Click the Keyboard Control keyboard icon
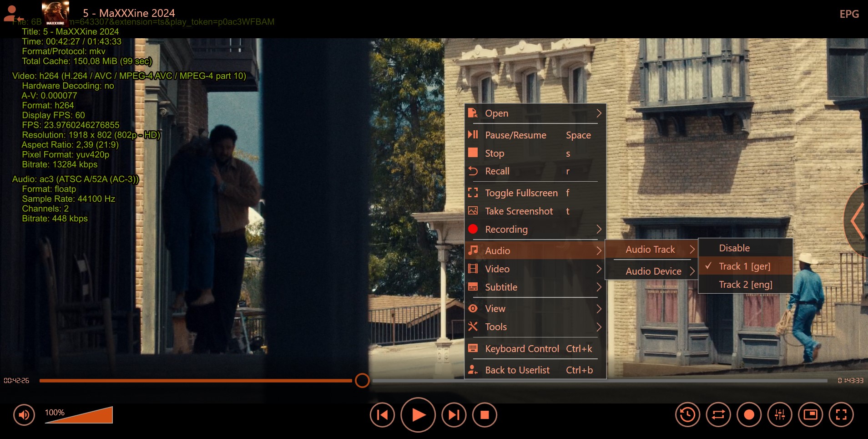The width and height of the screenshot is (868, 439). 473,348
